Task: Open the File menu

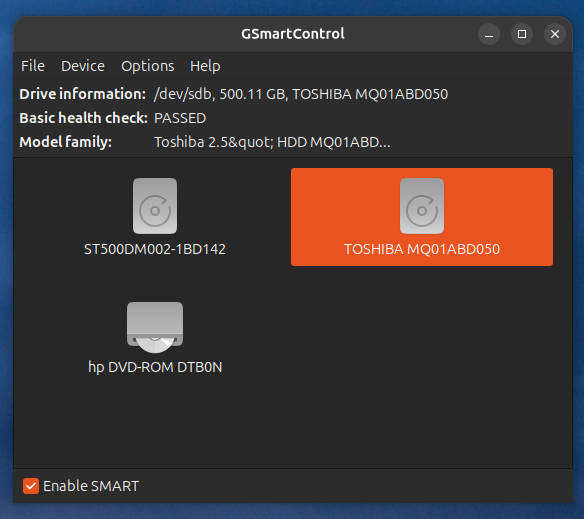Action: coord(33,66)
